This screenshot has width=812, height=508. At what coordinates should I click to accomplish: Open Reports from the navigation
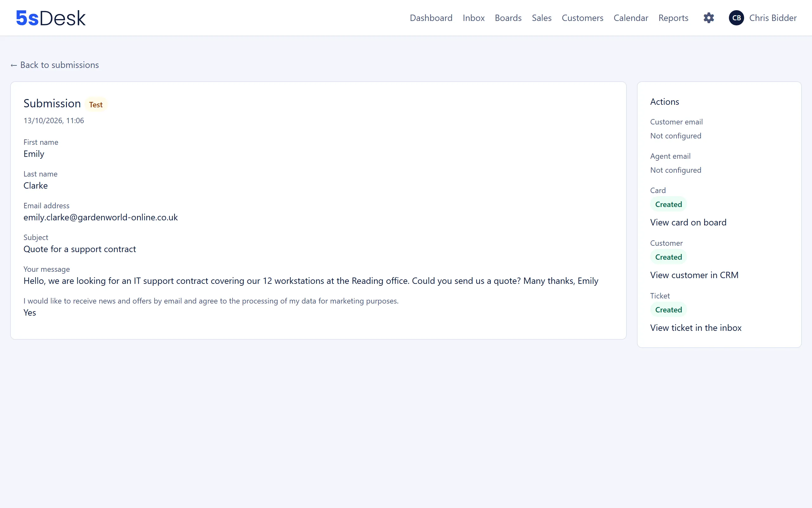tap(673, 18)
